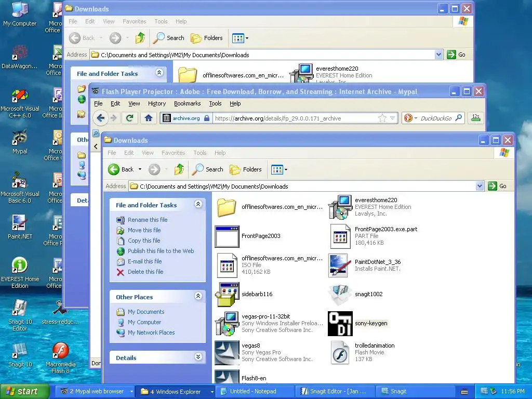Click Windows Explorer group in taskbar

click(x=176, y=392)
